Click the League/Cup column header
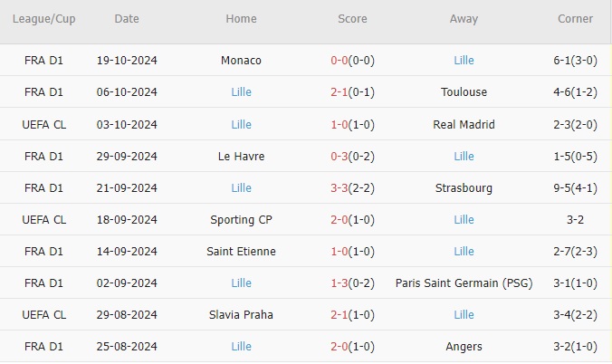 click(44, 19)
